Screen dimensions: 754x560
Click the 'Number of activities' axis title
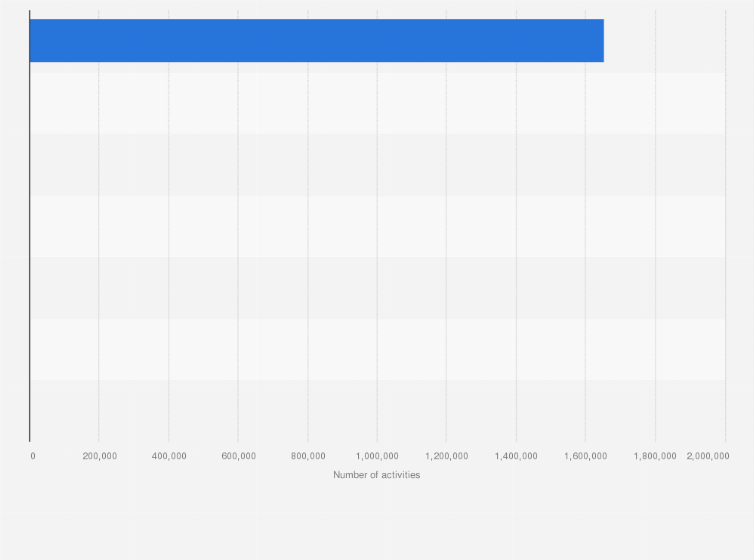coord(377,475)
